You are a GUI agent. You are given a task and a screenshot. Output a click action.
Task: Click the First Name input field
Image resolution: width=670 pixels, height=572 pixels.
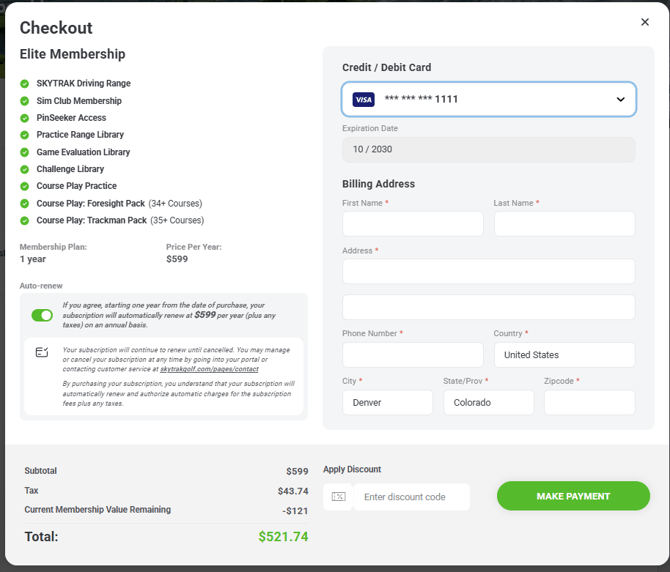tap(412, 224)
